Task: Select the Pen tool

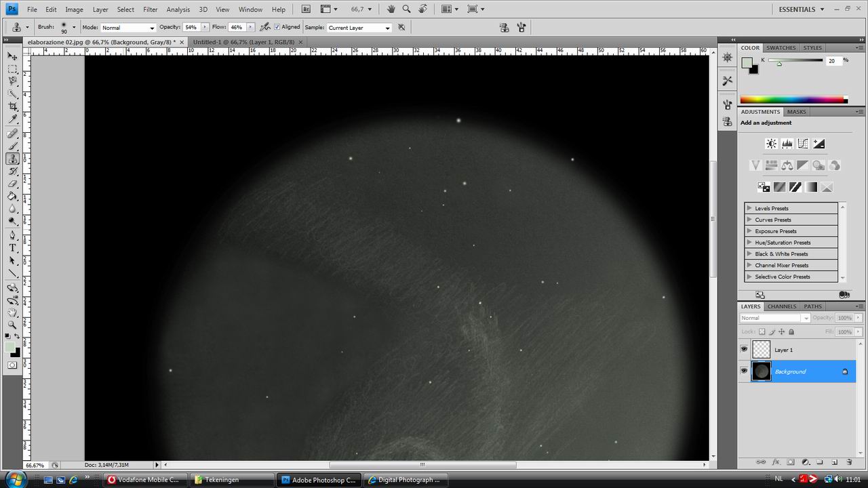Action: pos(12,236)
